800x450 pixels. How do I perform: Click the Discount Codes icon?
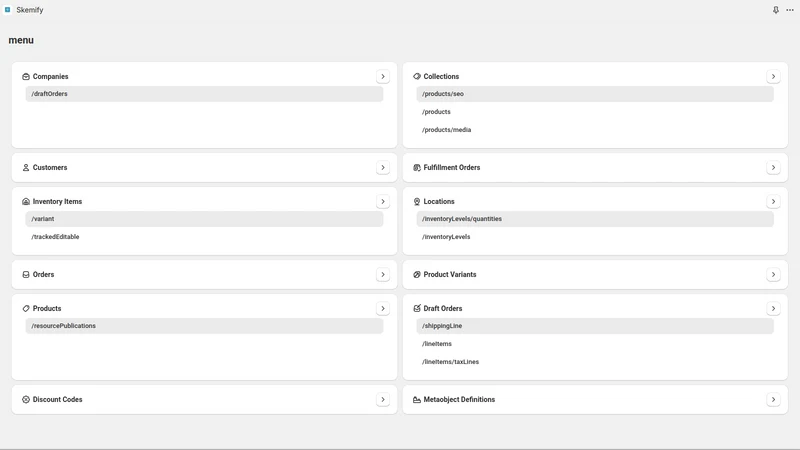(x=26, y=399)
